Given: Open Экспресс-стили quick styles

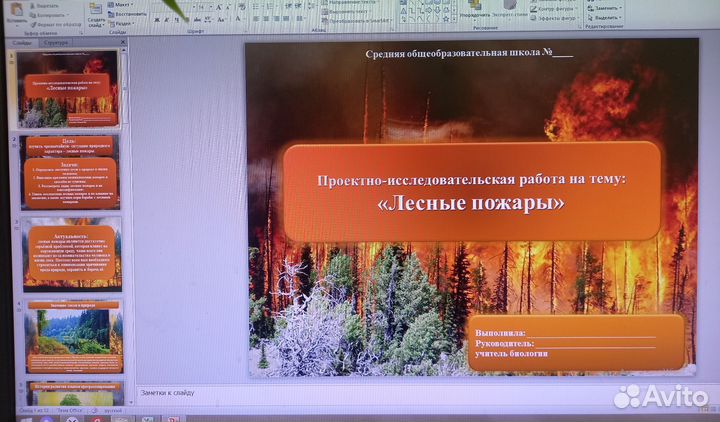Looking at the screenshot, I should [x=510, y=11].
